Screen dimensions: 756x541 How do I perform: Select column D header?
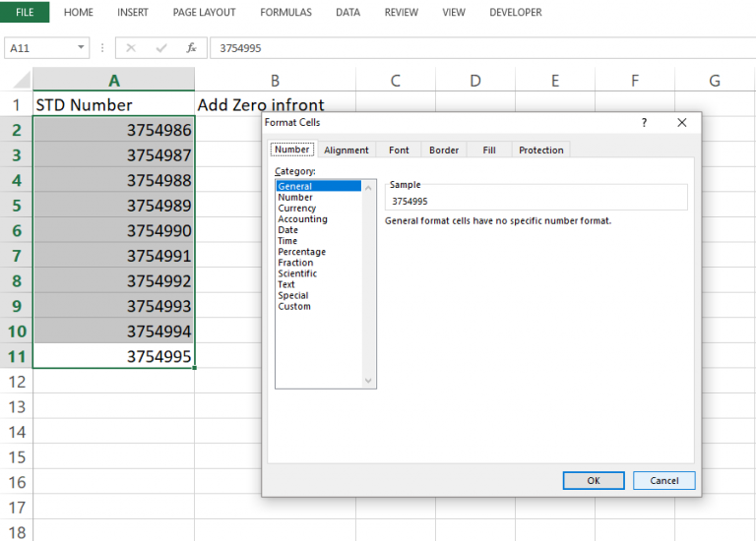(x=475, y=80)
